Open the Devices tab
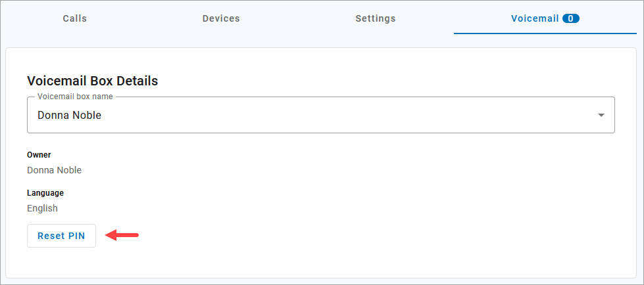Viewport: 644px width, 285px height. pos(221,18)
